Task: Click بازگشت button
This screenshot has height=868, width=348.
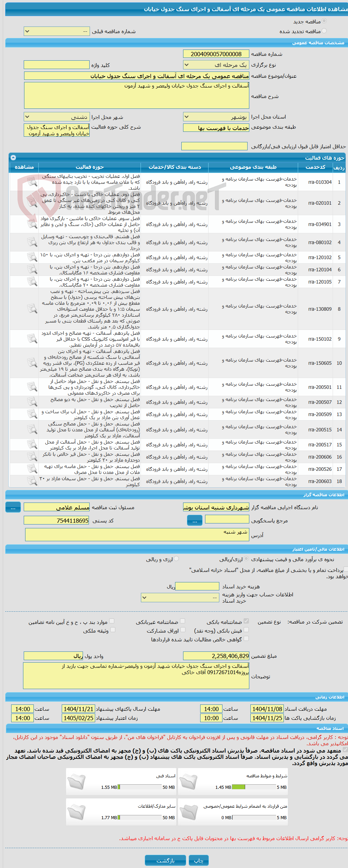Action: (165, 861)
